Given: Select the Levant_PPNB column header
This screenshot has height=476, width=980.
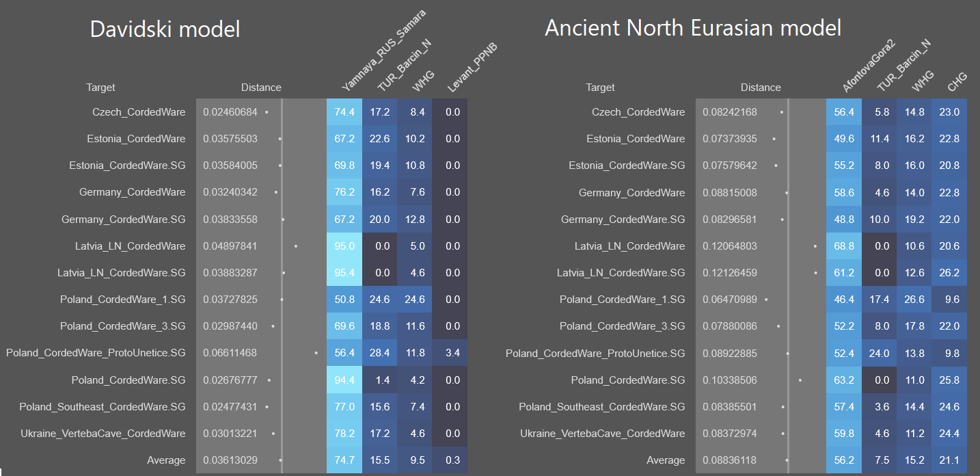Looking at the screenshot, I should click(x=472, y=67).
